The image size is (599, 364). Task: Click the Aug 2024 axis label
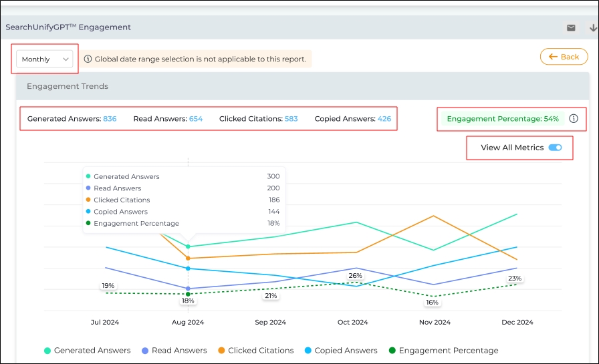click(x=188, y=322)
